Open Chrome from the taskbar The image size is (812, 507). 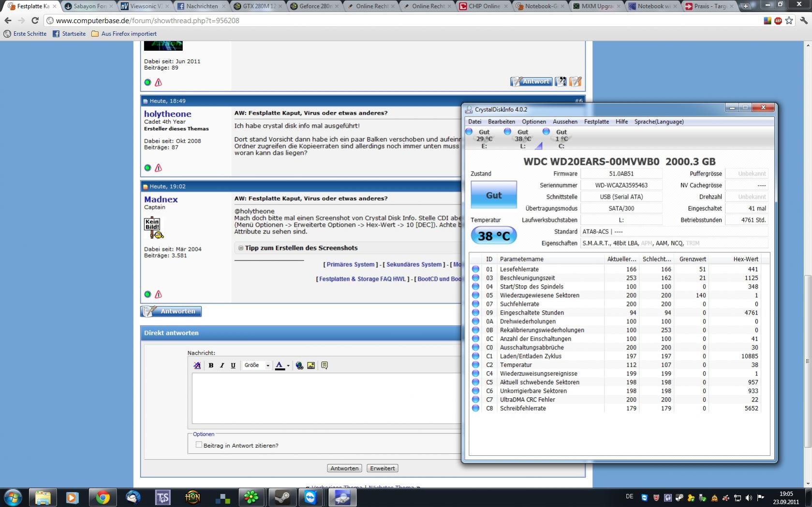(x=103, y=497)
